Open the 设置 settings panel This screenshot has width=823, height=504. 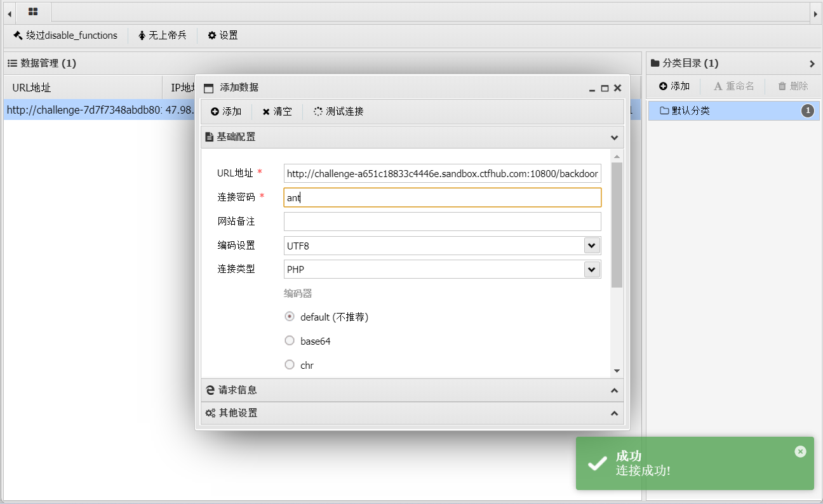222,36
